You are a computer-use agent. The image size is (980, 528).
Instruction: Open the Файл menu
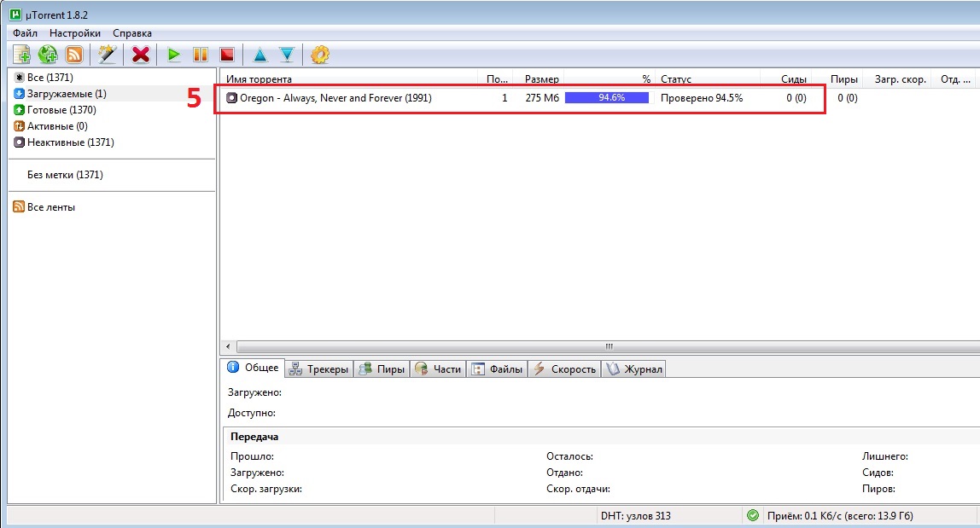coord(25,33)
